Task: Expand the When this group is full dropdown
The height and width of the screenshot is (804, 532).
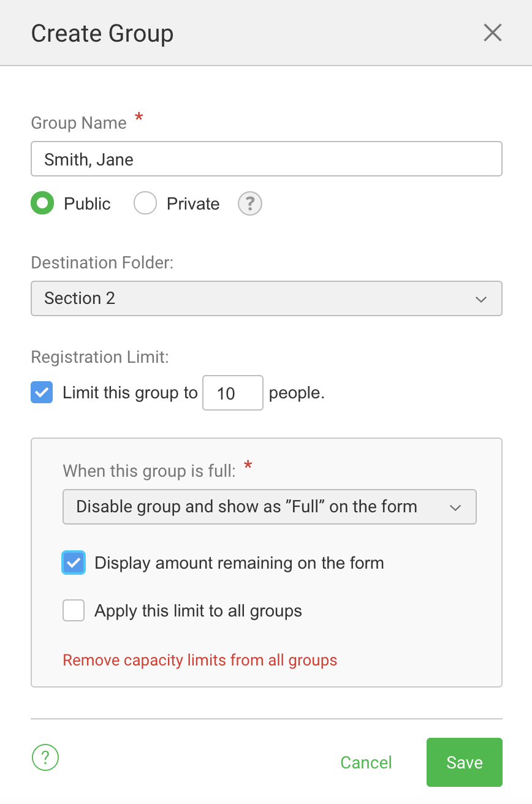Action: pyautogui.click(x=270, y=507)
